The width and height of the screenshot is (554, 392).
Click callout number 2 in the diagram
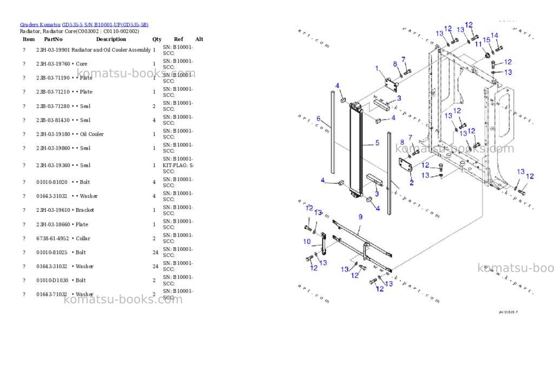pos(412,183)
